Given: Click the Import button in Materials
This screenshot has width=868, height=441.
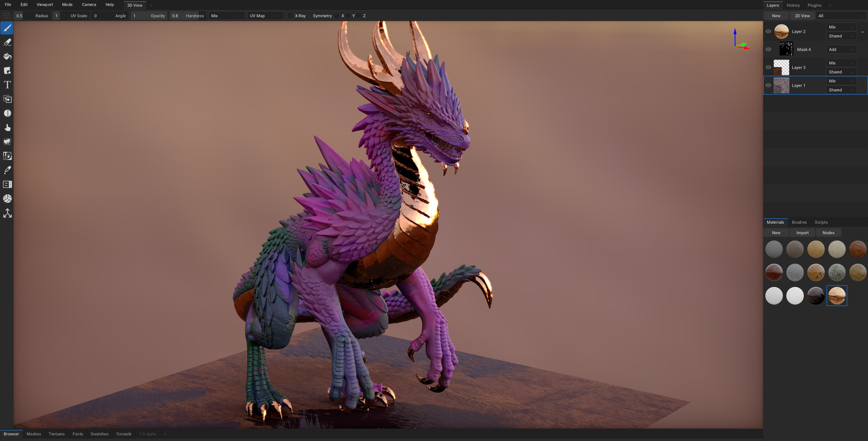Looking at the screenshot, I should point(802,233).
